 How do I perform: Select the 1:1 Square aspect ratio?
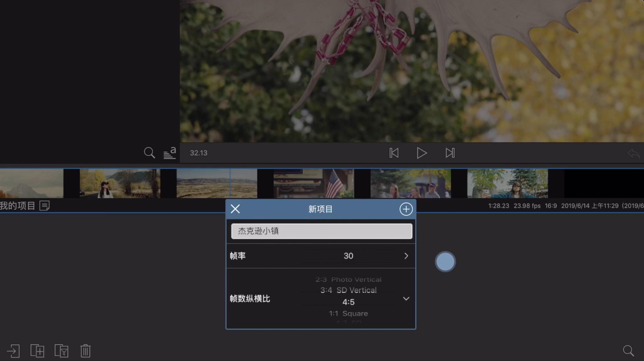coord(348,313)
